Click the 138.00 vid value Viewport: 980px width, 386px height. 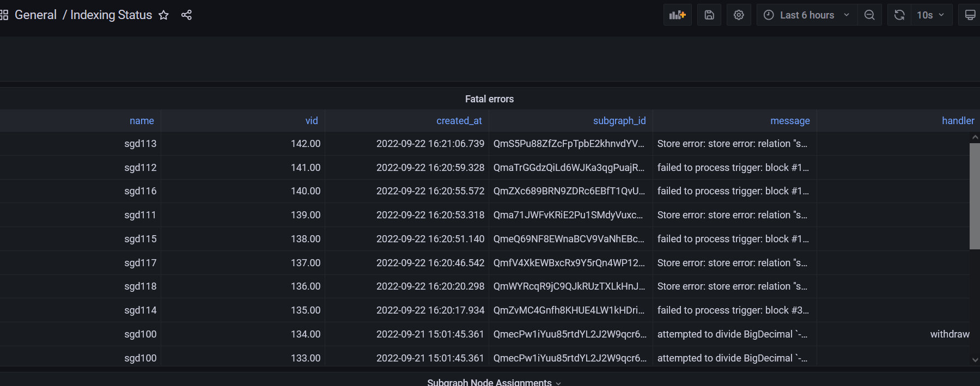tap(306, 239)
